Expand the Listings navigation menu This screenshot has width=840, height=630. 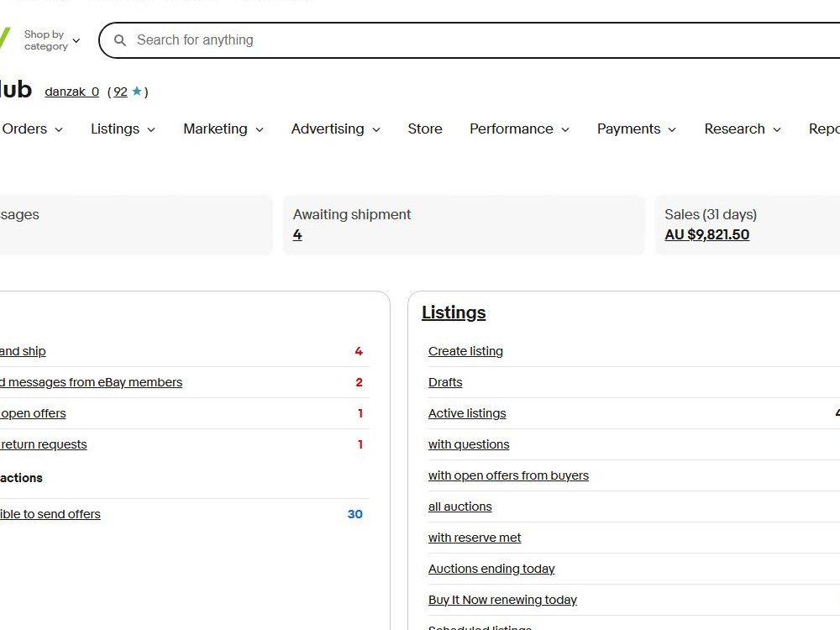123,129
